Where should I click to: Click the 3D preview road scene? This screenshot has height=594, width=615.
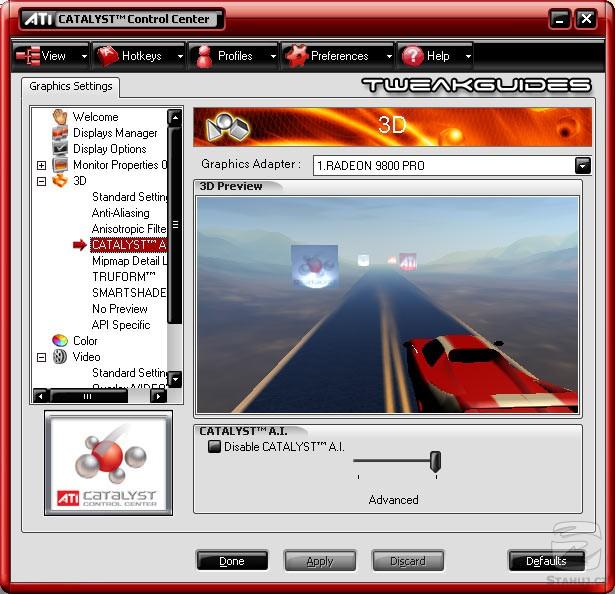pyautogui.click(x=388, y=305)
